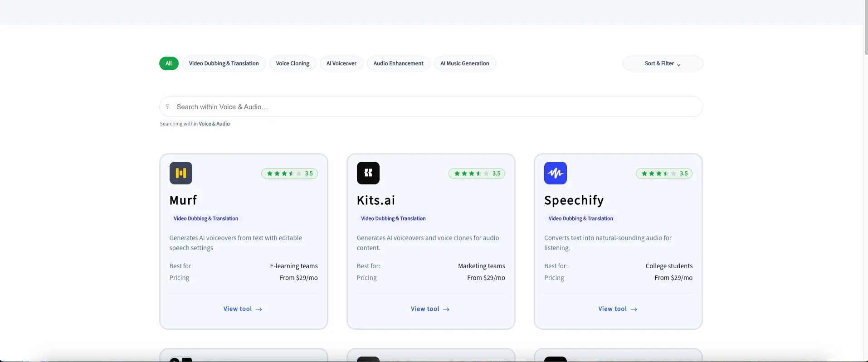Filter by AI Voiceover
Screen dimensions: 868x362
pos(341,63)
